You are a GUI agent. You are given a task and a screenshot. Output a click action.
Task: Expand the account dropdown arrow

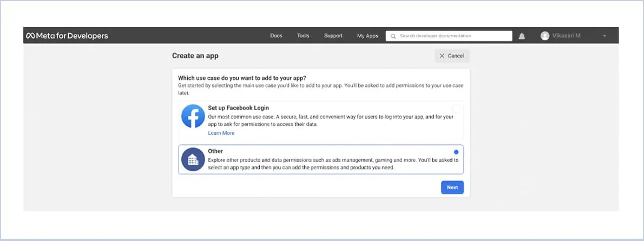pos(604,36)
